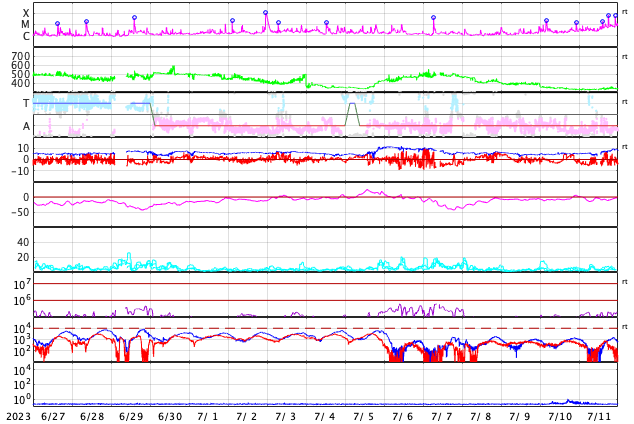This screenshot has width=634, height=424.
Task: Click the rt tag beside the T/A sector panel
Action: [625, 102]
